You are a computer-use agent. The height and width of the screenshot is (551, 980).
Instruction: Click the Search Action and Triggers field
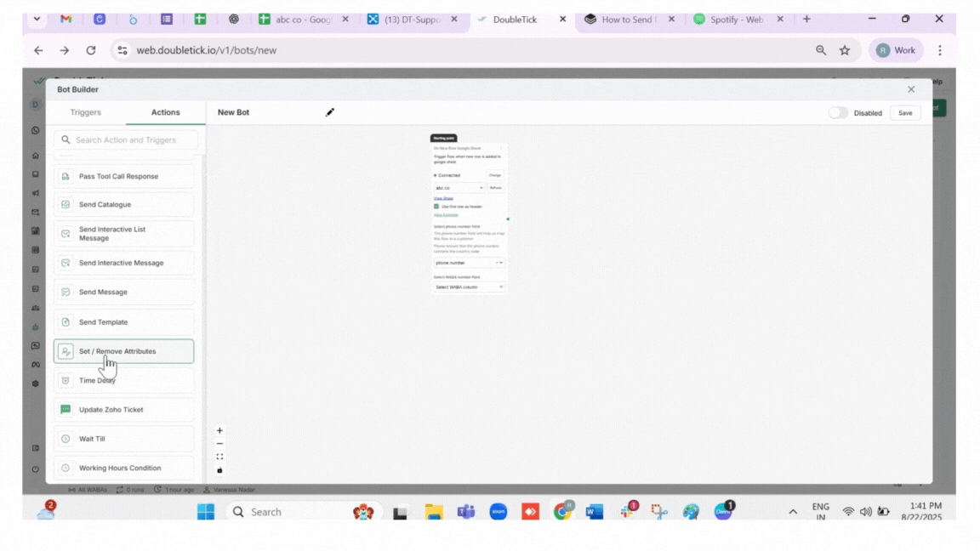pos(126,140)
